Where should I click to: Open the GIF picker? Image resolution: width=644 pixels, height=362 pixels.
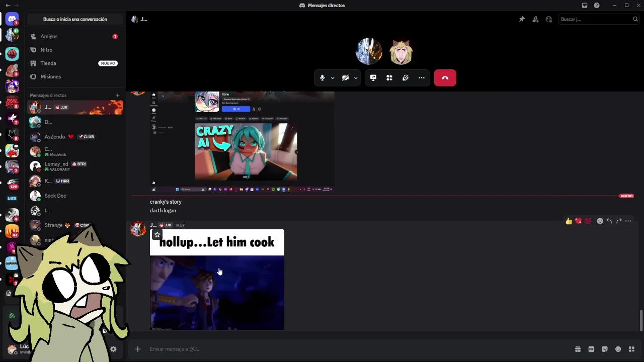pos(591,349)
